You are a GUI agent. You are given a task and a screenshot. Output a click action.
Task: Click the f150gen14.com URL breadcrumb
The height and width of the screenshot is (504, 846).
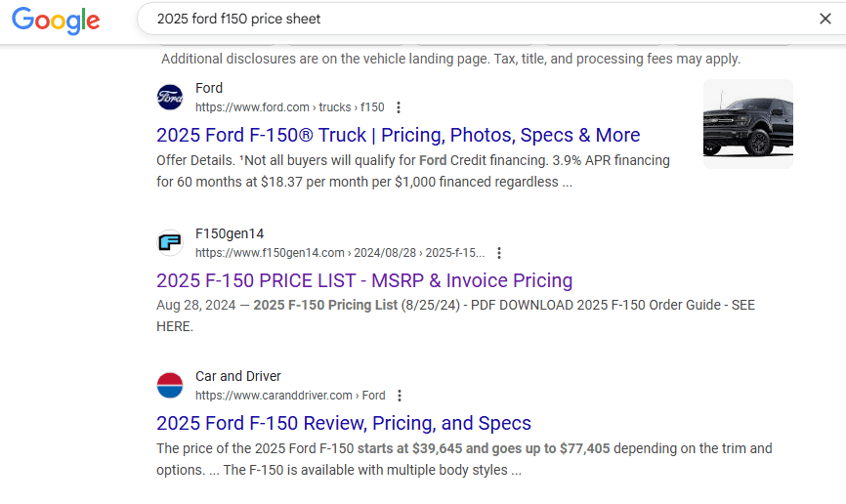[340, 253]
